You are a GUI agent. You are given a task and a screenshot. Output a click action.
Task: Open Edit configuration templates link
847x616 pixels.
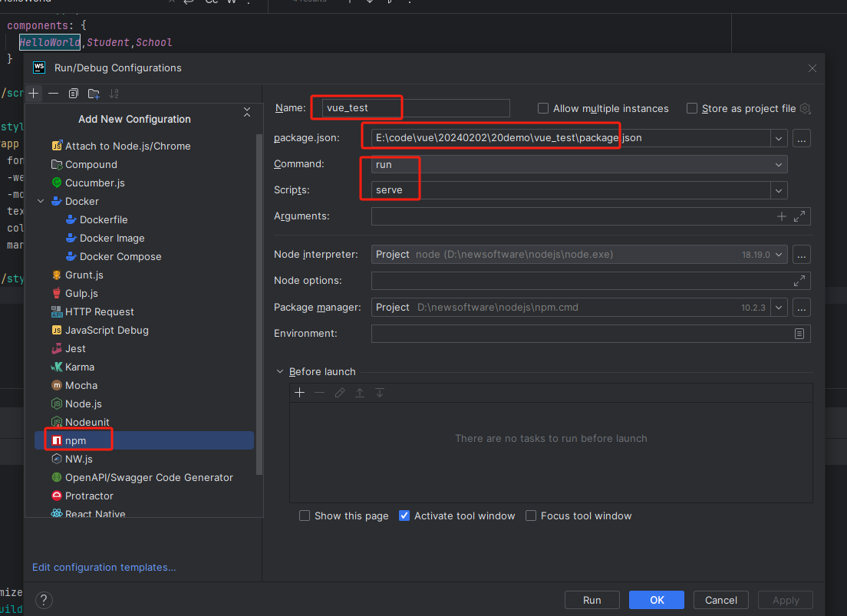104,567
